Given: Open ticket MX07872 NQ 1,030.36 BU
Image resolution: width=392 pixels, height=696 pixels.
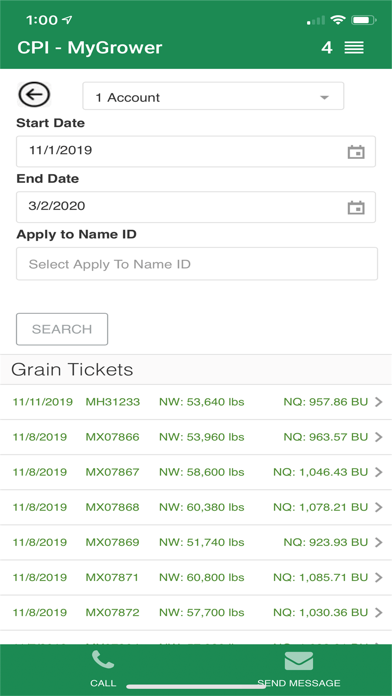Looking at the screenshot, I should tap(196, 613).
